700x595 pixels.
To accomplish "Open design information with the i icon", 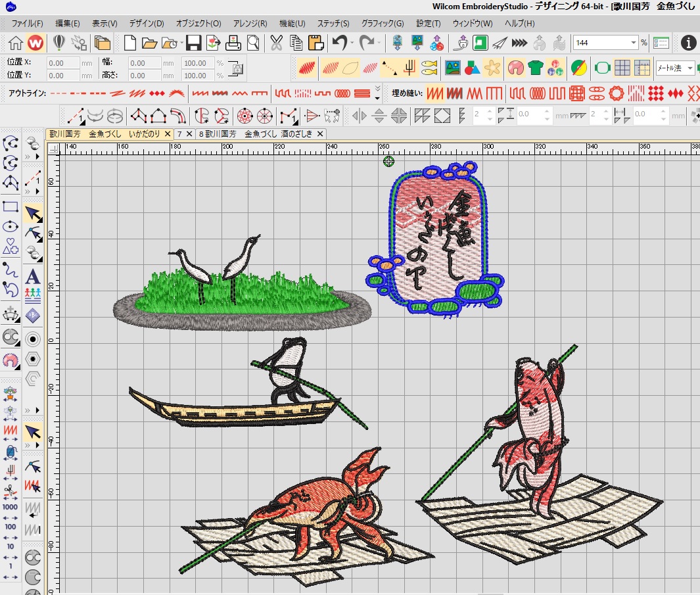I will click(688, 43).
